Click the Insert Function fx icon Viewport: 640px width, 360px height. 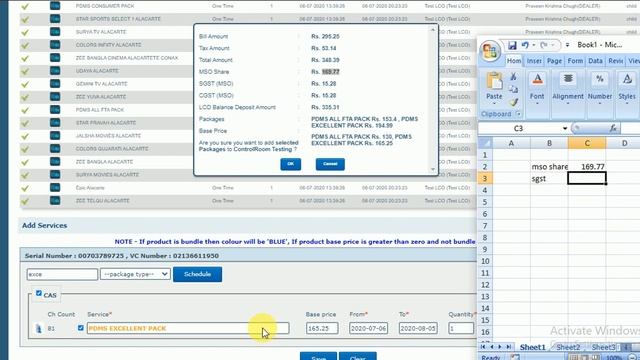point(613,128)
